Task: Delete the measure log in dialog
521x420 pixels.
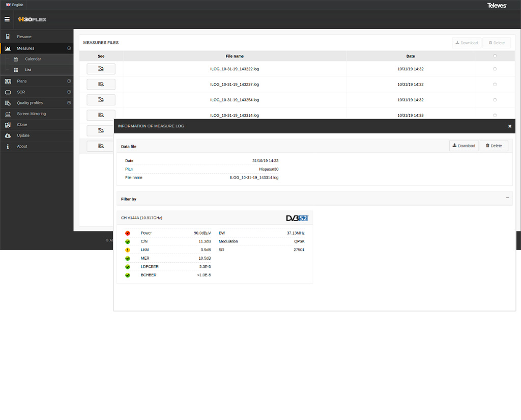Action: click(x=494, y=146)
